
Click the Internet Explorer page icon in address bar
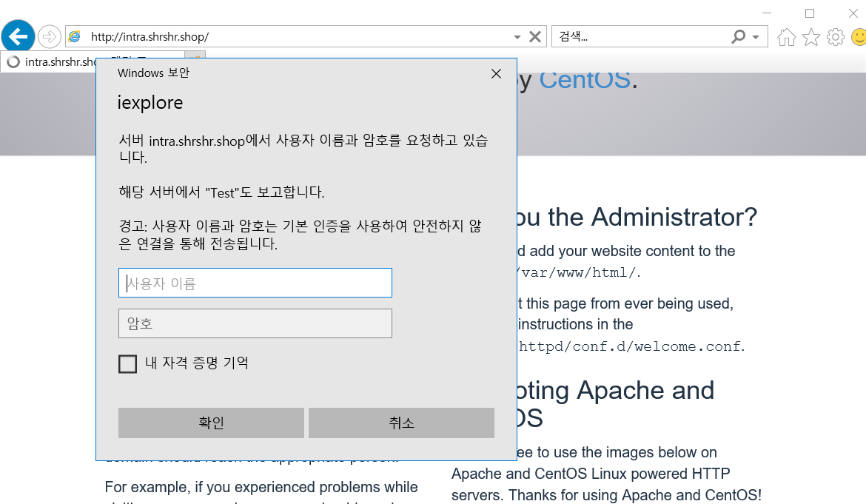click(x=75, y=36)
